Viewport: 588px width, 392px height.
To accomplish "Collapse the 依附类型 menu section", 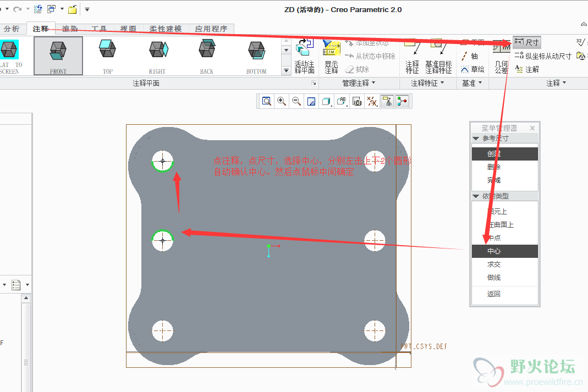I will pyautogui.click(x=476, y=196).
